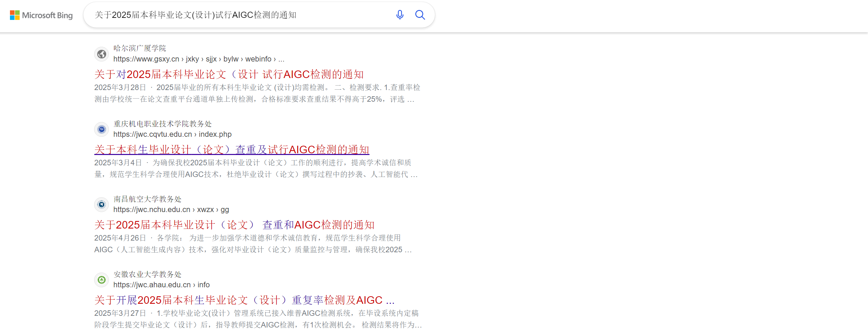Click the 重庆机电职业技术学院 site badge icon
The image size is (868, 333).
click(101, 130)
